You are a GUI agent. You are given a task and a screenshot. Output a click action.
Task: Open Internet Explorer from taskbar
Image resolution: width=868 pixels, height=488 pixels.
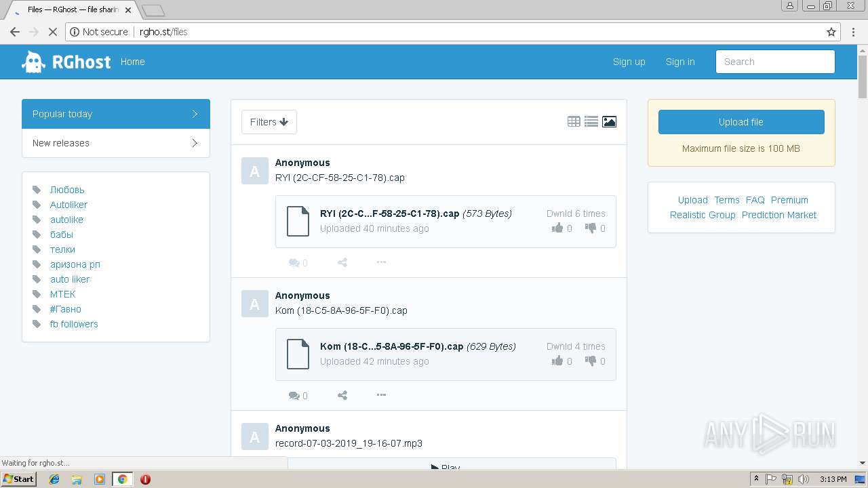coord(54,479)
